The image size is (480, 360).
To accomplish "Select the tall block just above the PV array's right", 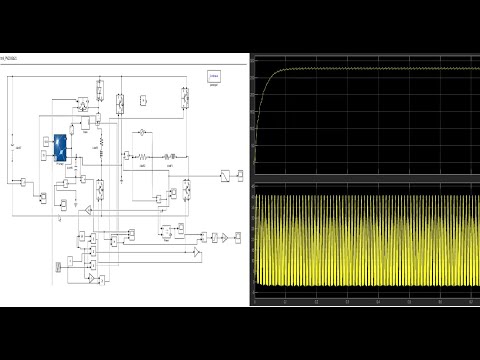I will point(85,124).
